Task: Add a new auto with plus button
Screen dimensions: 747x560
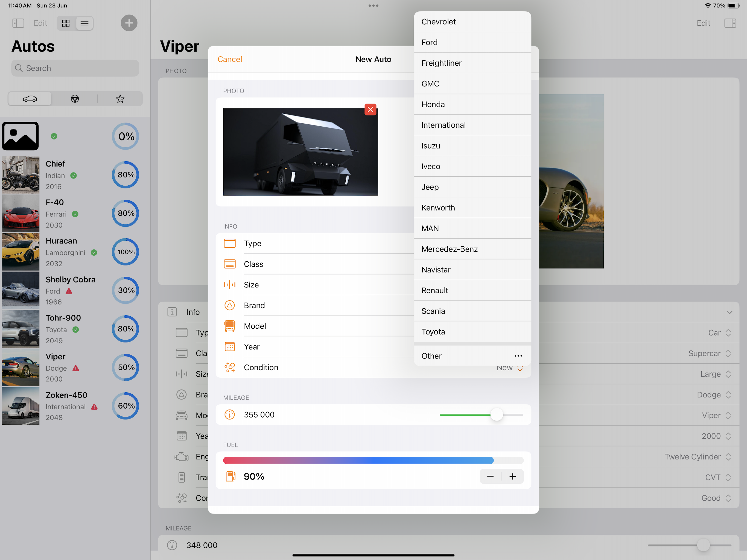Action: pyautogui.click(x=129, y=23)
